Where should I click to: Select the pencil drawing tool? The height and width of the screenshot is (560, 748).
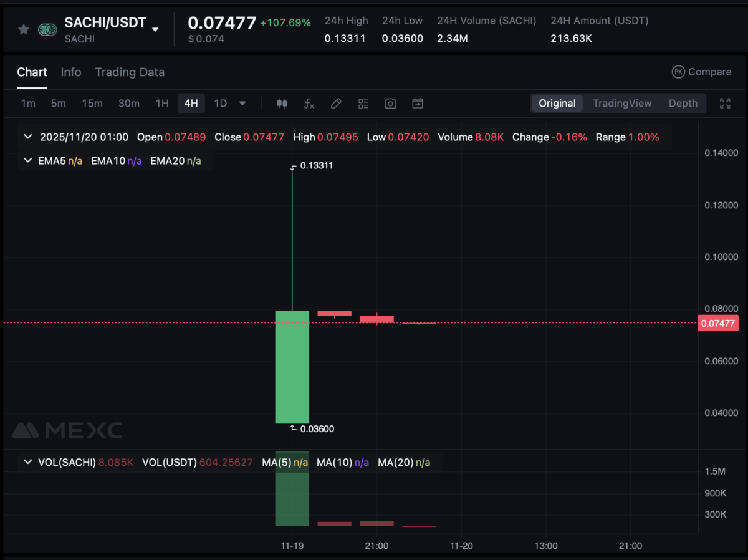point(336,104)
